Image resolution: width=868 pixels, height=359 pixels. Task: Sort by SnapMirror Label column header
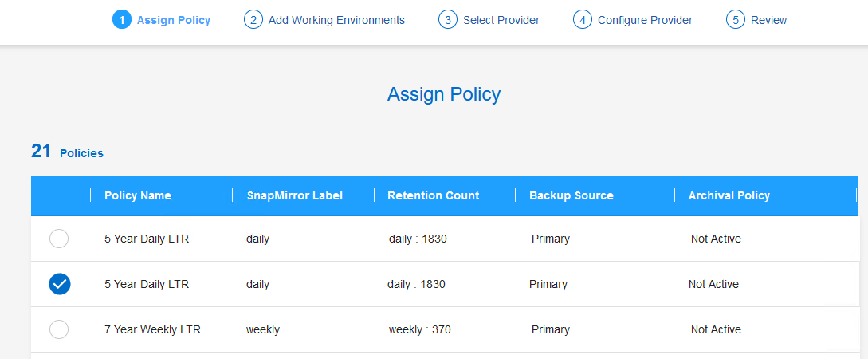[x=294, y=195]
